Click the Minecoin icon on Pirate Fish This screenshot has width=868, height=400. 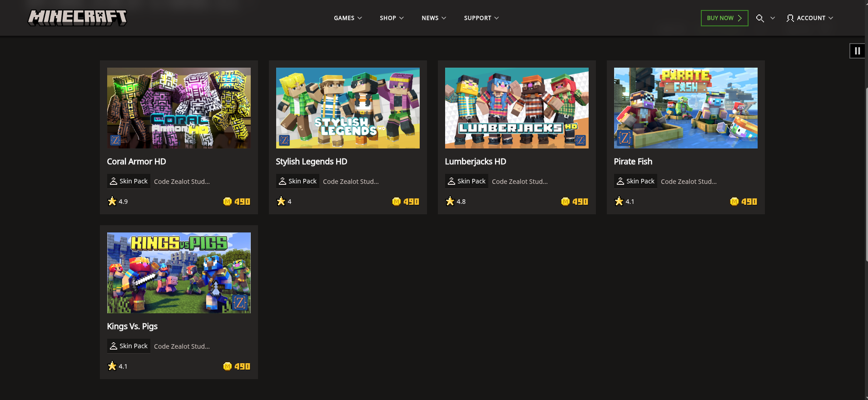734,202
